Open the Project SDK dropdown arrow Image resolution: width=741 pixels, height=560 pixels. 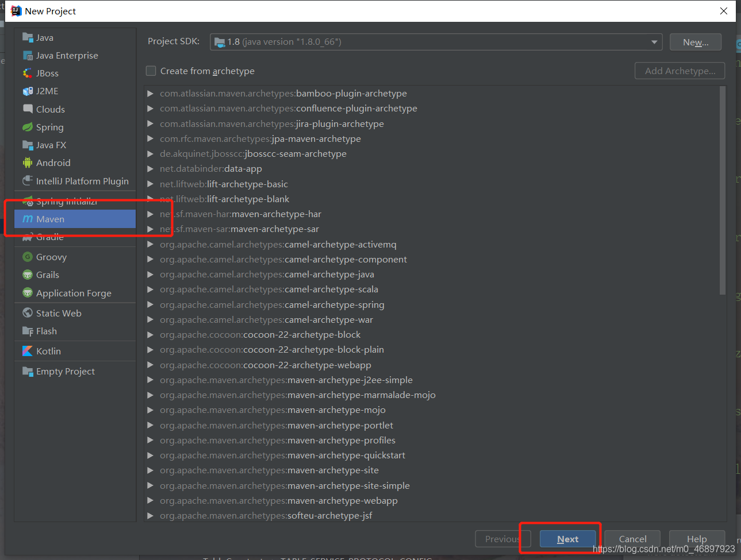654,42
